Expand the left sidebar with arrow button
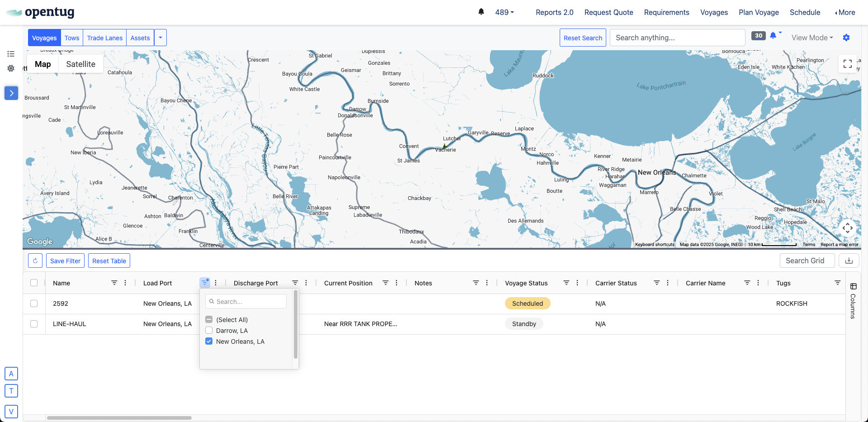Screen dimensions: 868x422 click(11, 93)
